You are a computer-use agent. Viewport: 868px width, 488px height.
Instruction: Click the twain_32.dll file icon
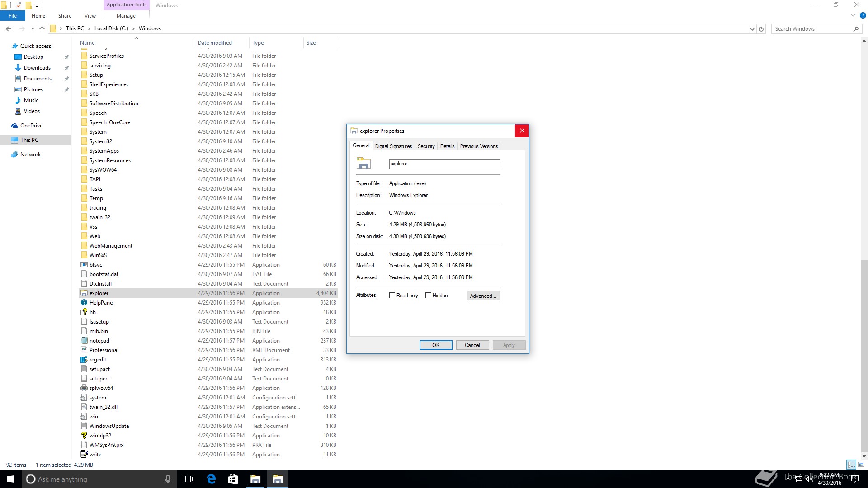pos(84,407)
